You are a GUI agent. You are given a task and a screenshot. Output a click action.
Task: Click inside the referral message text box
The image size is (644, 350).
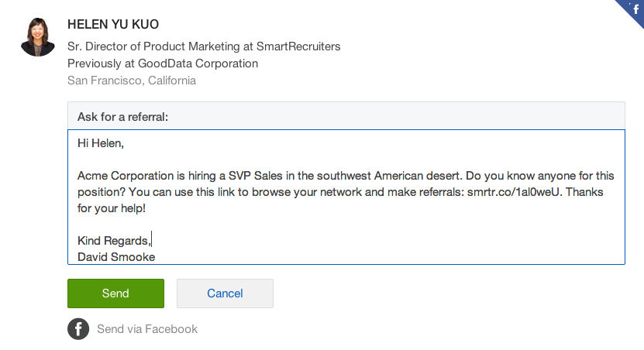346,197
